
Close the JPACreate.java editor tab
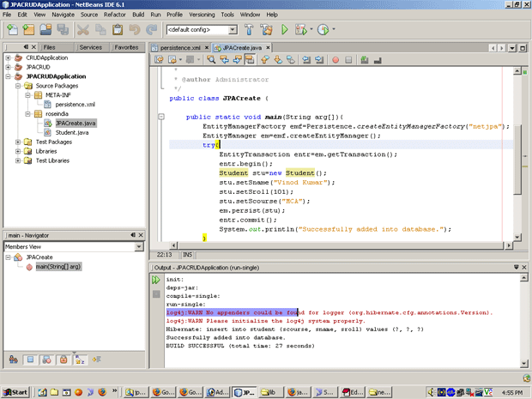[x=268, y=48]
